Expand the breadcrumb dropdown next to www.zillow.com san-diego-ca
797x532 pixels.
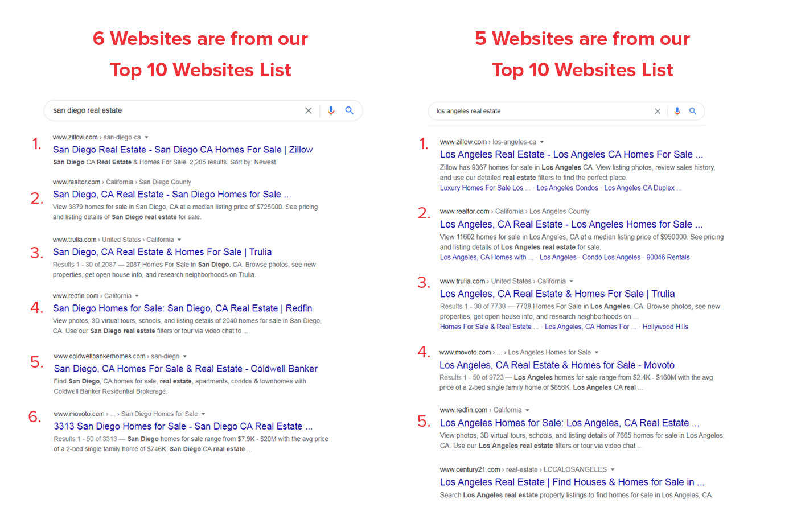[147, 137]
